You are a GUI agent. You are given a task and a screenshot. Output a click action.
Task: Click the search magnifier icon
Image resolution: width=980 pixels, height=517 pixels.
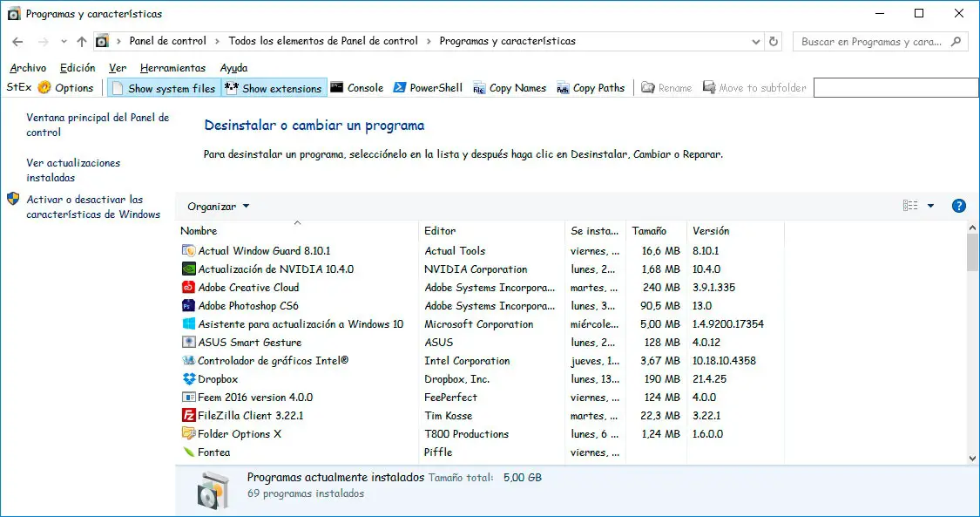956,42
